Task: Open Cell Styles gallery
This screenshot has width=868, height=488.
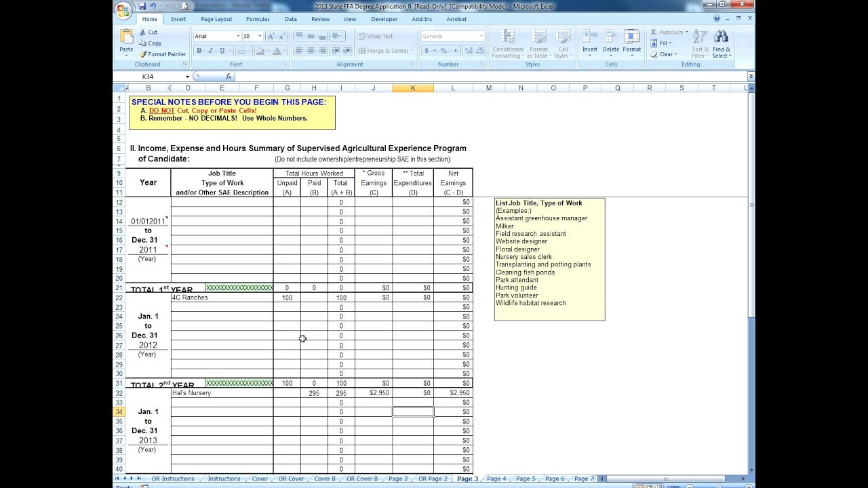Action: (563, 43)
